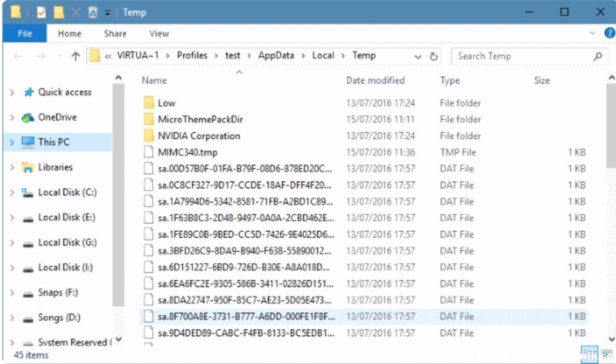
Task: Select OneDrive in the navigation pane
Action: tap(58, 117)
